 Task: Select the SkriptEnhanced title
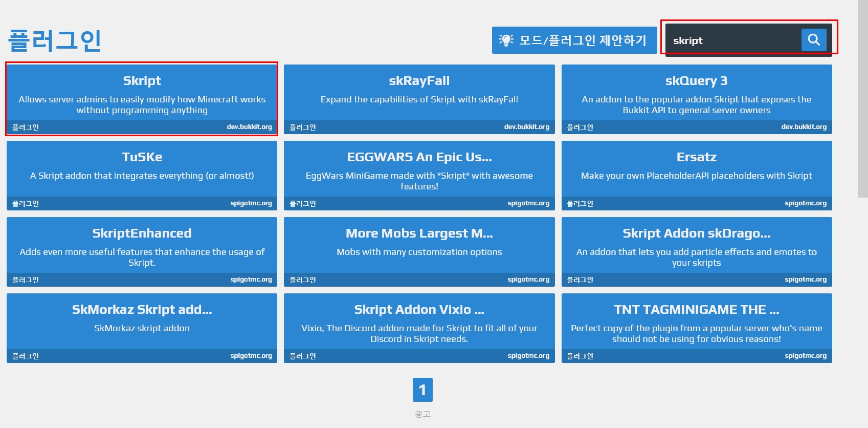click(142, 233)
